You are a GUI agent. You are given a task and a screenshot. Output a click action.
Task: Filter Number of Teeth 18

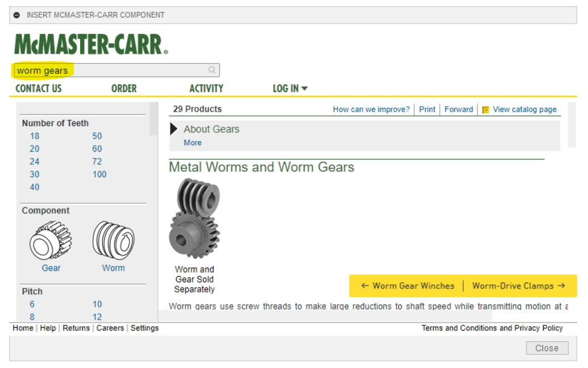click(x=35, y=136)
